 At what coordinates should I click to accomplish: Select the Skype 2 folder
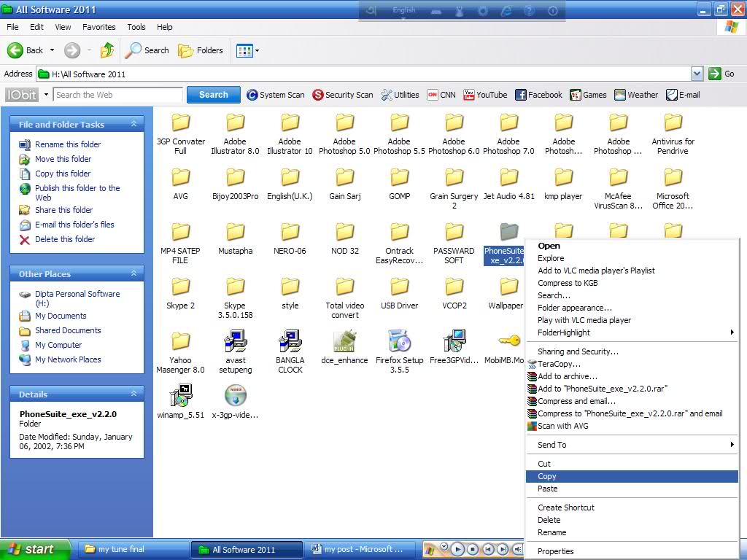click(x=181, y=294)
